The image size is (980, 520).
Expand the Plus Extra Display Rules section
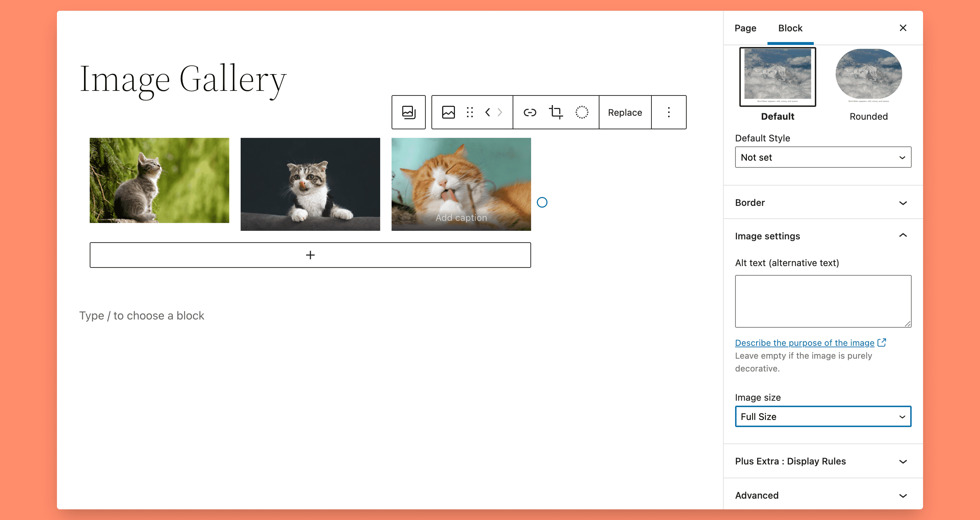tap(903, 461)
